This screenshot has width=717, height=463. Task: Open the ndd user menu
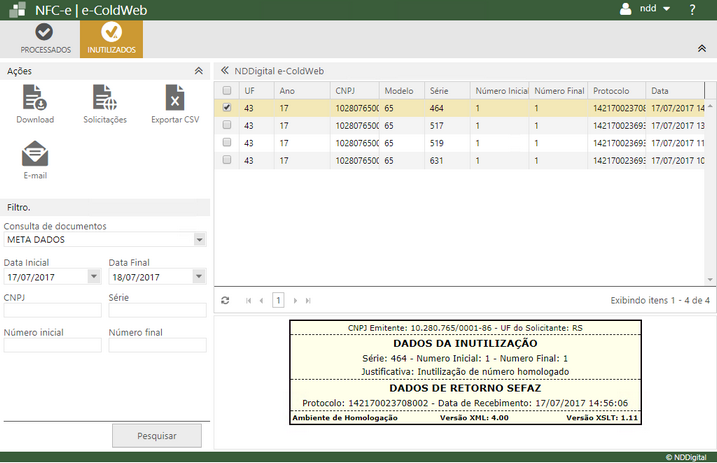646,9
